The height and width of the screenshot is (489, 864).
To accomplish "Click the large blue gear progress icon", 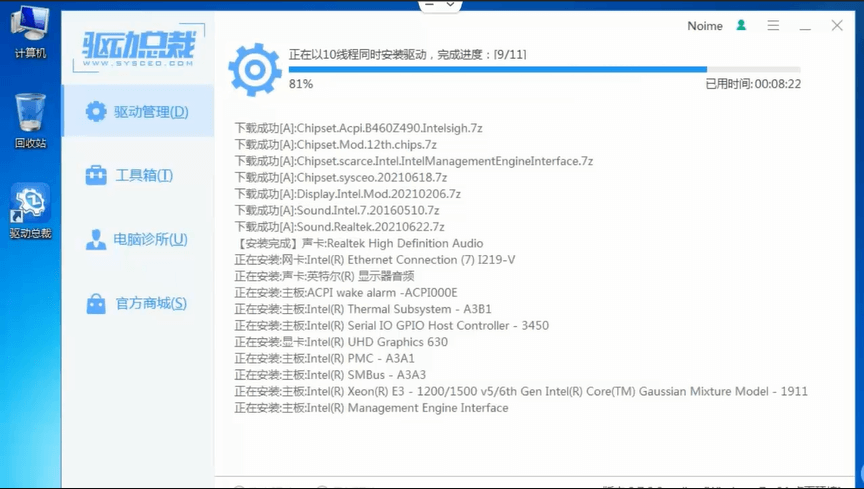I will 254,69.
